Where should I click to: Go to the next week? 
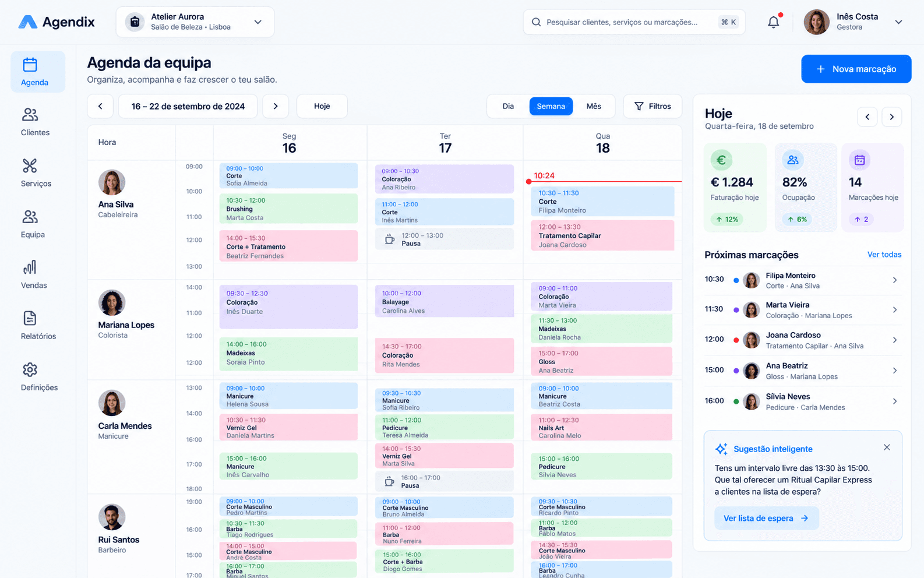coord(276,106)
